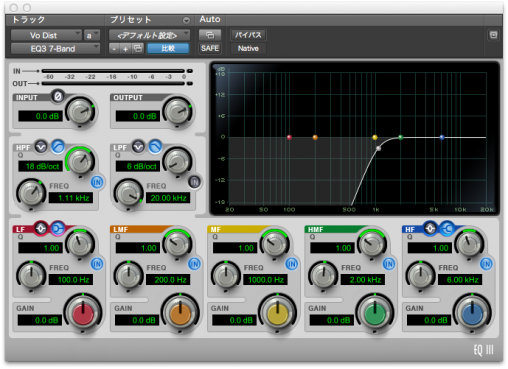
Task: Toggle the LF band IN button
Action: click(97, 264)
